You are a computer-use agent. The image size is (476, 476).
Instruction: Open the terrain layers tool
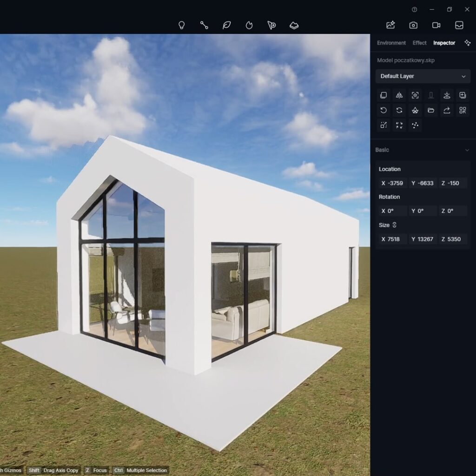tap(294, 25)
